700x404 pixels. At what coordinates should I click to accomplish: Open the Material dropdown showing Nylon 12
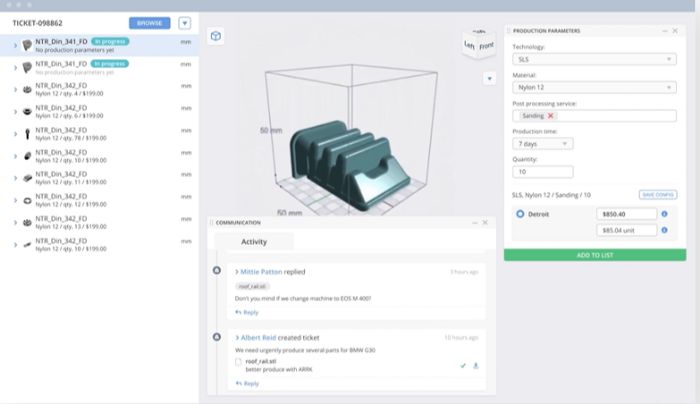pyautogui.click(x=594, y=87)
